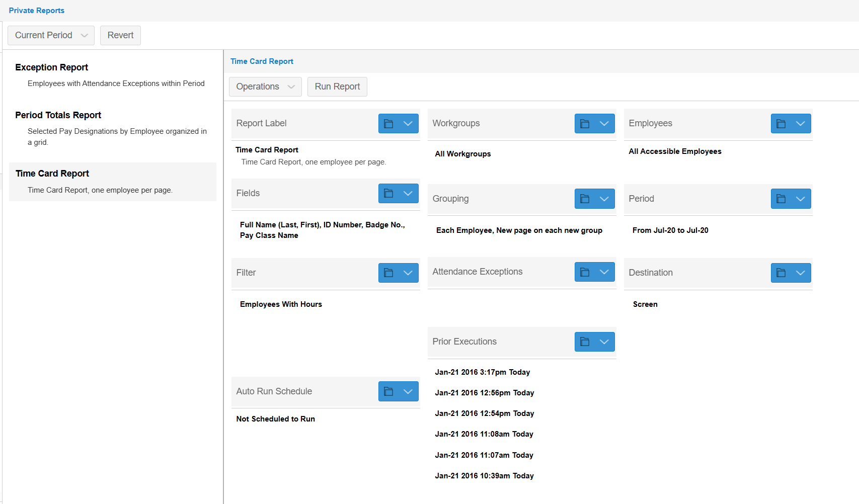Open the Jan-21 2016 3:17pm prior execution
The width and height of the screenshot is (859, 504).
pos(483,373)
